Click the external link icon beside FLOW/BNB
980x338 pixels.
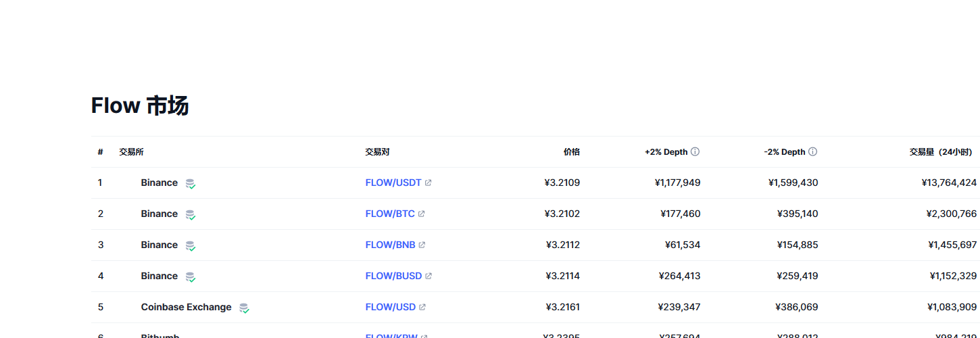pyautogui.click(x=422, y=245)
